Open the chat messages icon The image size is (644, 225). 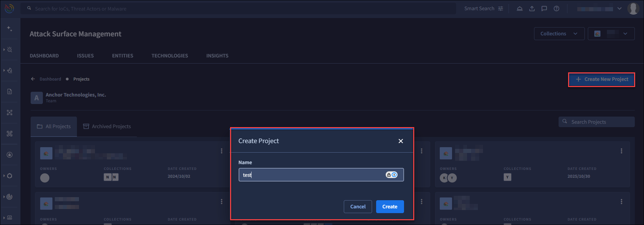point(544,8)
